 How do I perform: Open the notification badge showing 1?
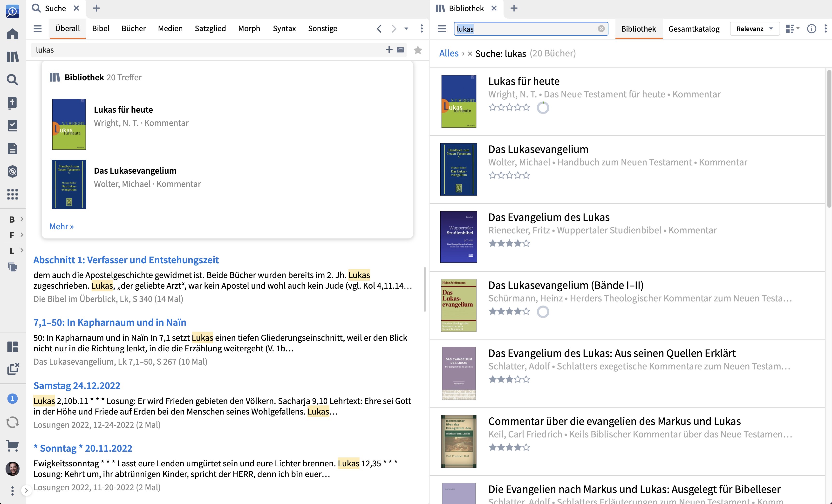[x=13, y=399]
